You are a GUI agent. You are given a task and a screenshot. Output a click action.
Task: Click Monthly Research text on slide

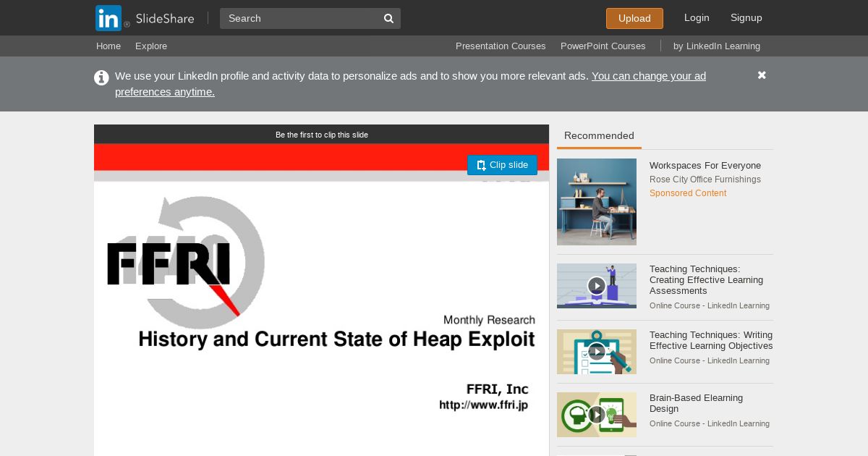click(x=489, y=320)
